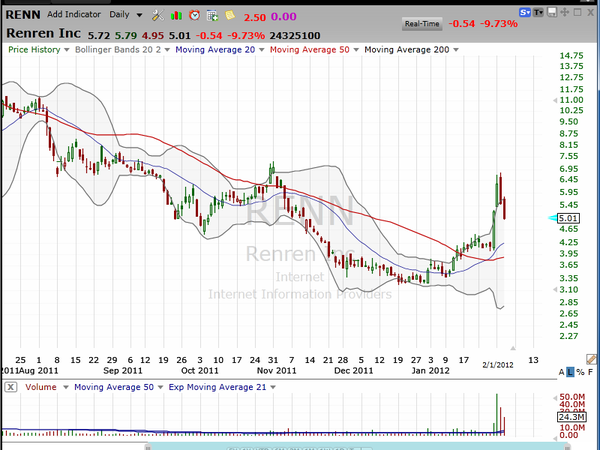Toggle percent scaling (%)
This screenshot has height=450, width=600.
[x=580, y=372]
